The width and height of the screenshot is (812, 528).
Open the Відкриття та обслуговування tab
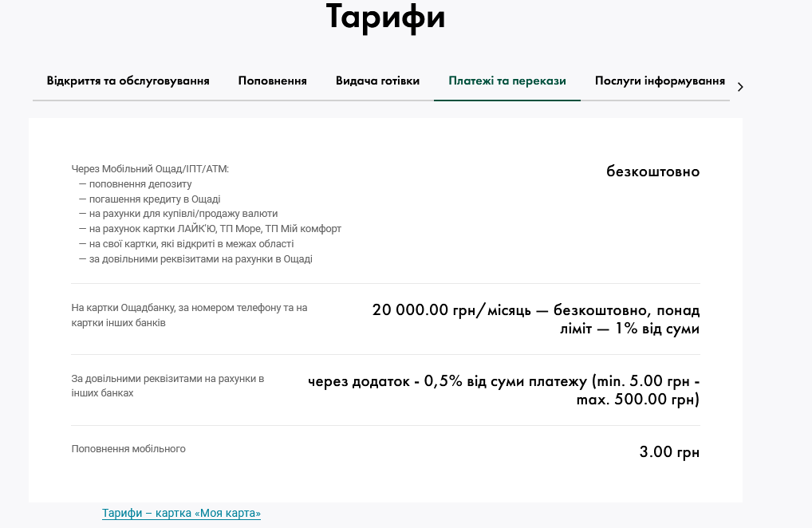tap(128, 81)
